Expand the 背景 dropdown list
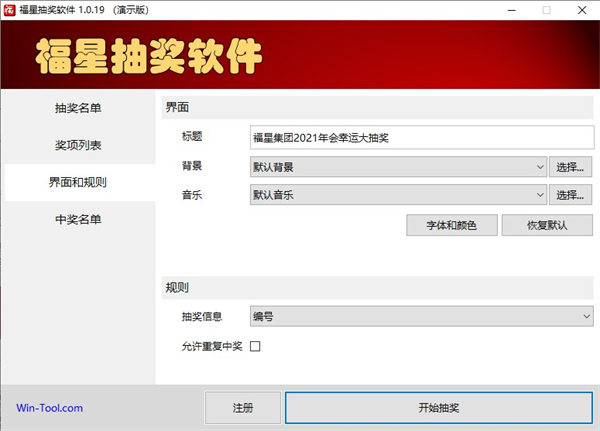600x431 pixels. 397,167
